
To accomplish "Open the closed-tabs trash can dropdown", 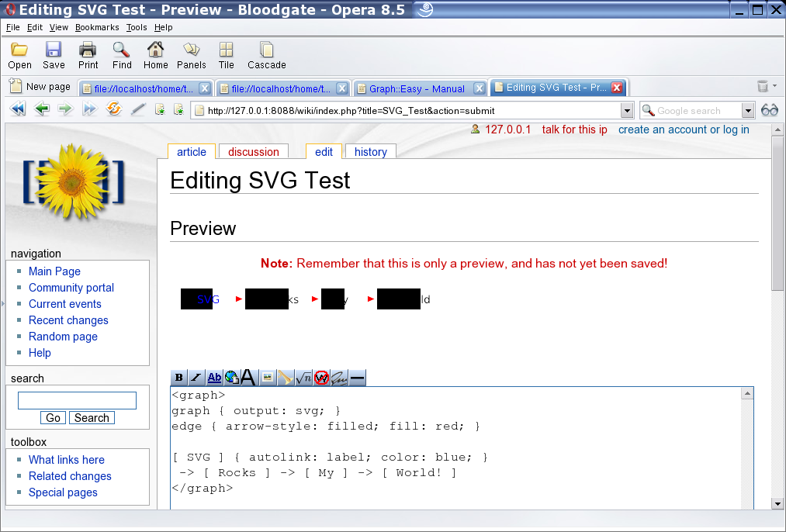I will 765,87.
